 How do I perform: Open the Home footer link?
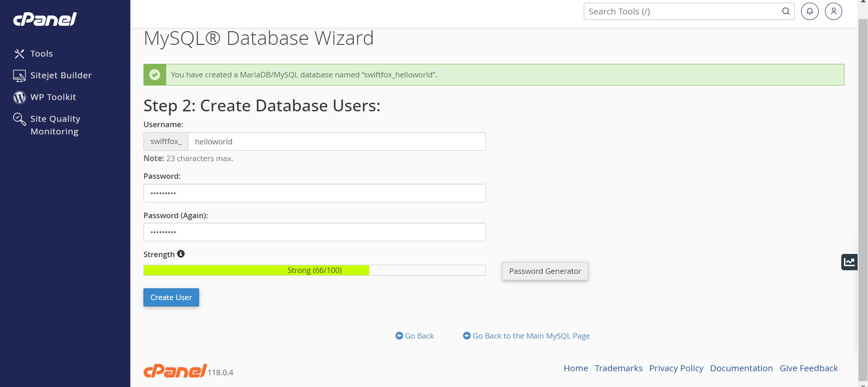[576, 368]
